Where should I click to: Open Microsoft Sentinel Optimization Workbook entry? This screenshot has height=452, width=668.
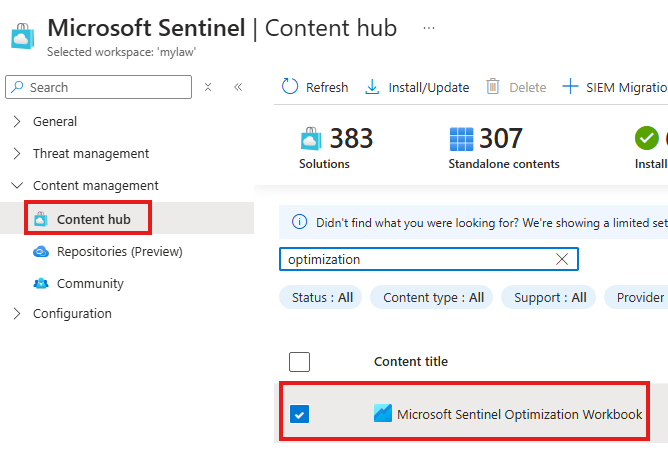[519, 414]
